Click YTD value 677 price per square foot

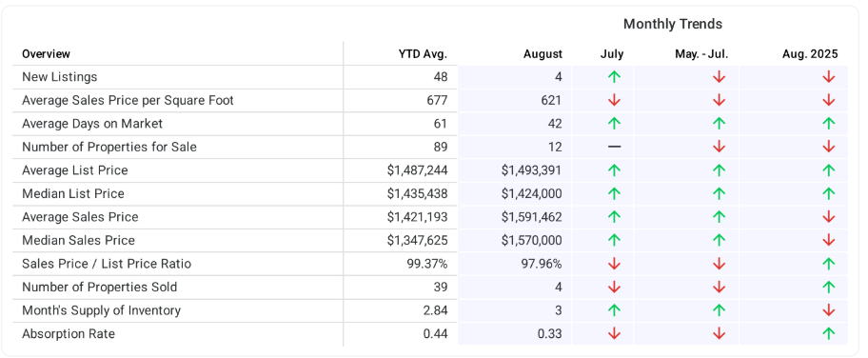(437, 100)
